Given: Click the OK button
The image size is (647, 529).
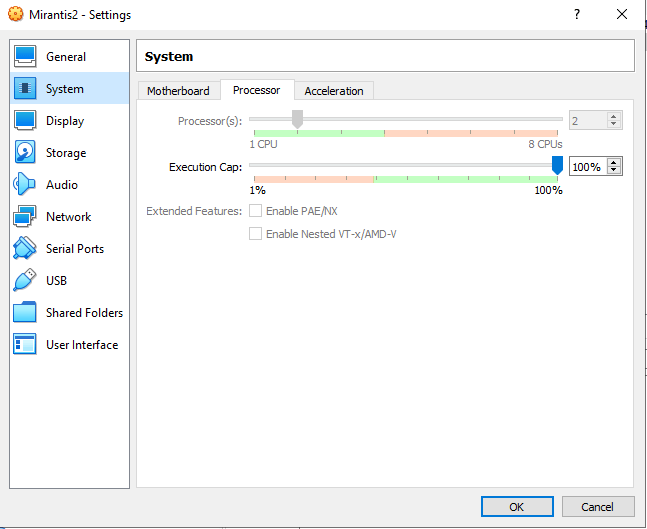Looking at the screenshot, I should pyautogui.click(x=516, y=507).
